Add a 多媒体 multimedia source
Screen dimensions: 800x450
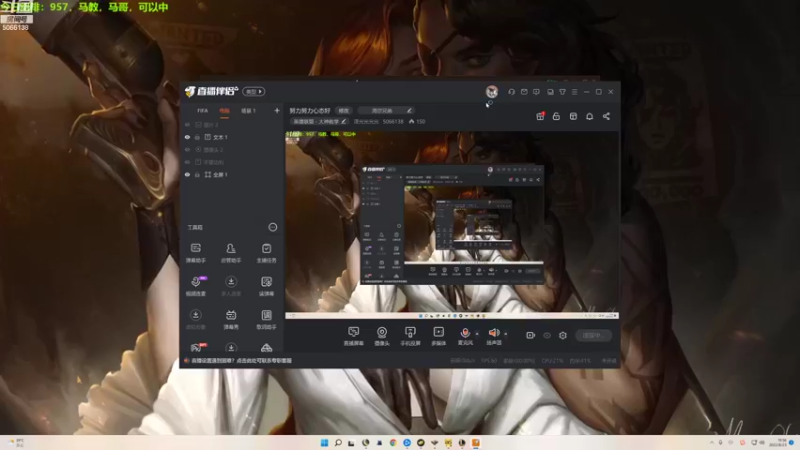(438, 336)
